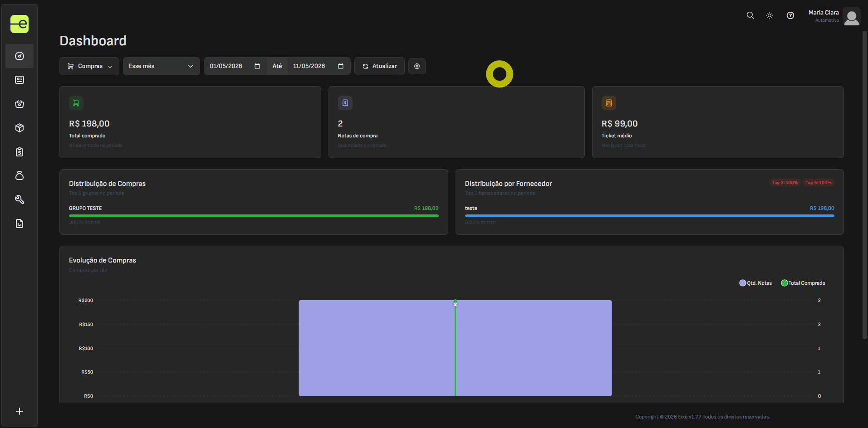Open search with magnifier icon
The width and height of the screenshot is (868, 428).
pos(750,15)
